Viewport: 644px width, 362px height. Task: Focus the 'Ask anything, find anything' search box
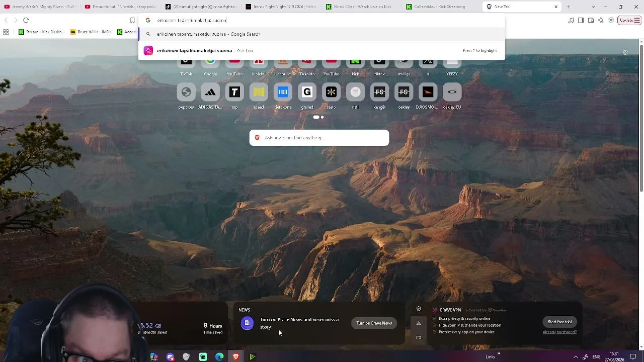(319, 138)
